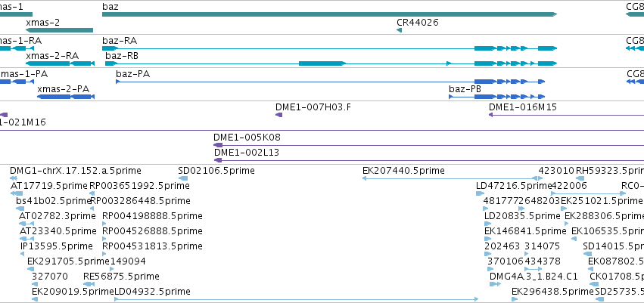This screenshot has height=303, width=644.
Task: Click the EK251021.5prime label
Action: pos(602,201)
